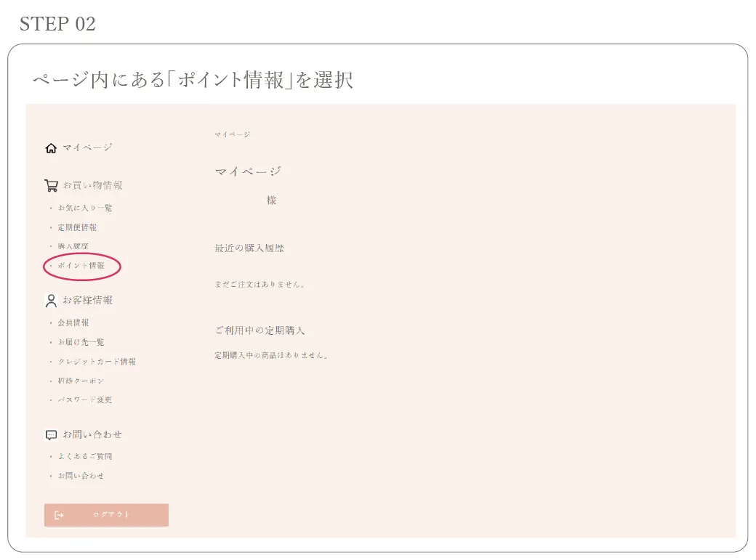
Task: Click the マイページ breadcrumb at the top
Action: (x=231, y=134)
